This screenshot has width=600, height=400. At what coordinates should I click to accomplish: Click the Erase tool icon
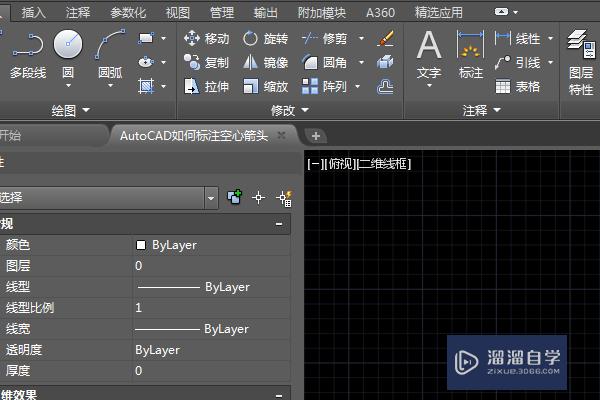click(385, 38)
